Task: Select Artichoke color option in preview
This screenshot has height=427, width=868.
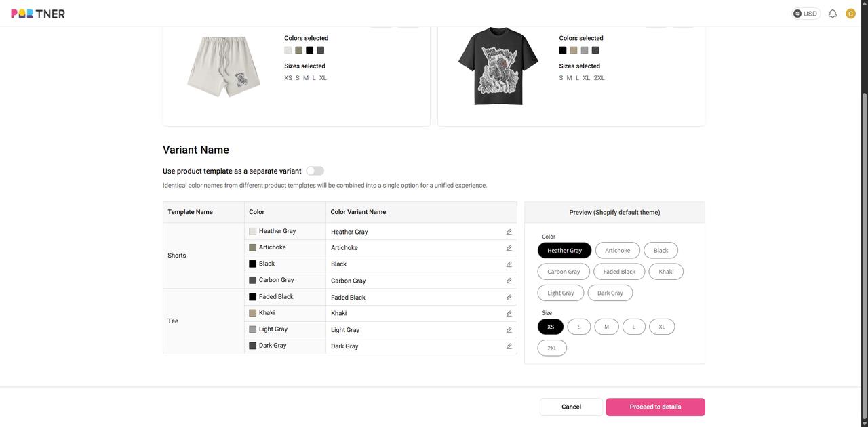Action: (617, 251)
